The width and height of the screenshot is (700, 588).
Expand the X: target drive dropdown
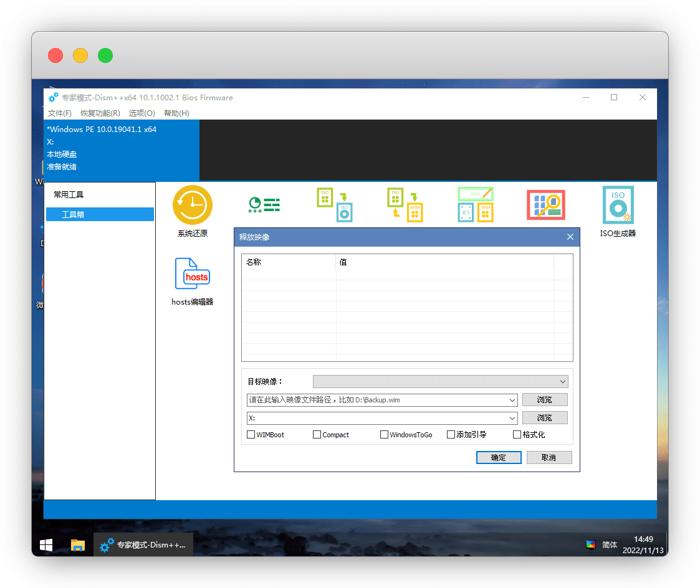pyautogui.click(x=512, y=418)
